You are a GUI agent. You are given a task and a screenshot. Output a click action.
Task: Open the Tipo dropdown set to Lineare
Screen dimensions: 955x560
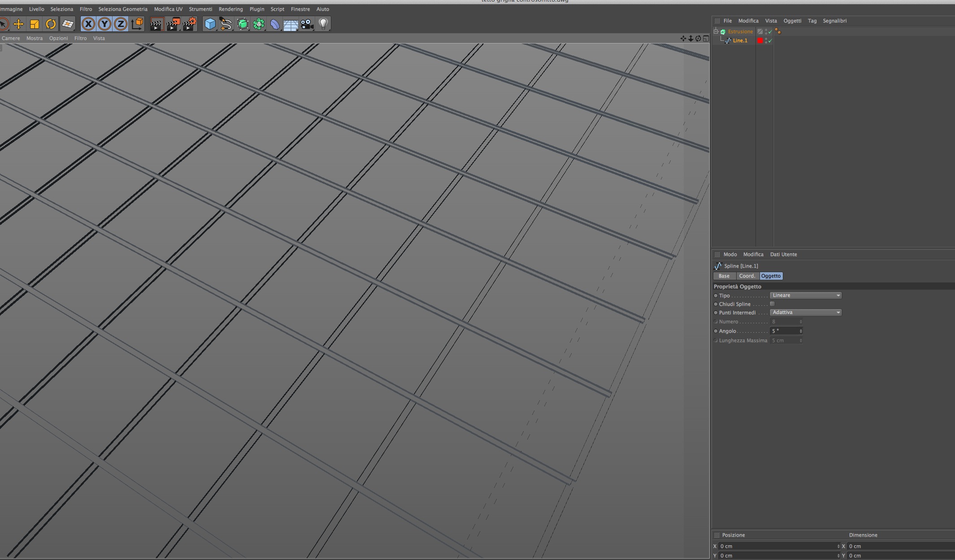[x=805, y=295]
